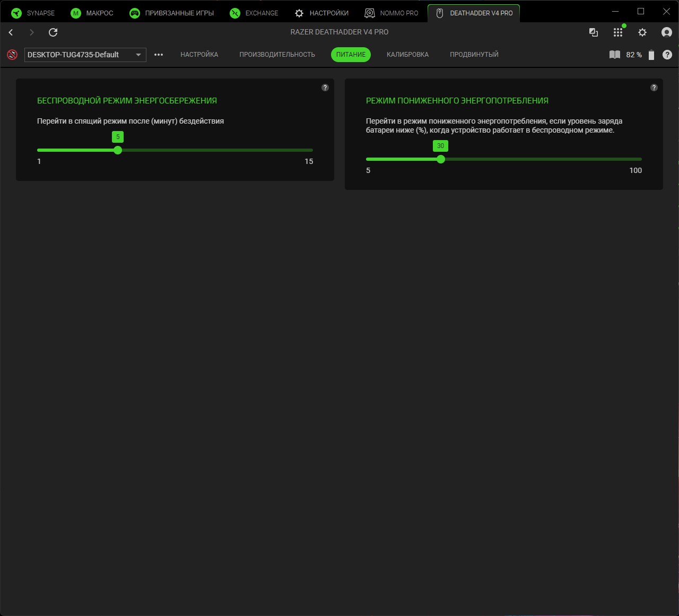
Task: Switch to the Exchange tab
Action: point(254,13)
